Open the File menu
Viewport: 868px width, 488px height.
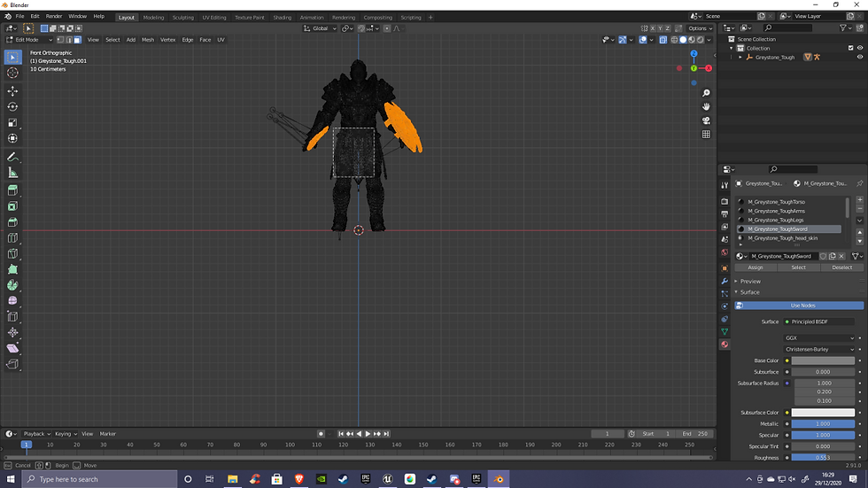[19, 17]
